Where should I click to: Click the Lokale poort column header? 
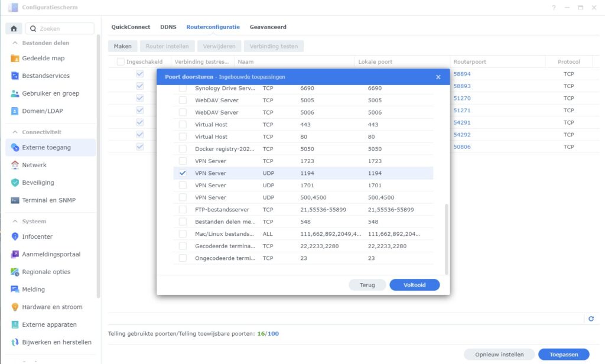(402, 62)
